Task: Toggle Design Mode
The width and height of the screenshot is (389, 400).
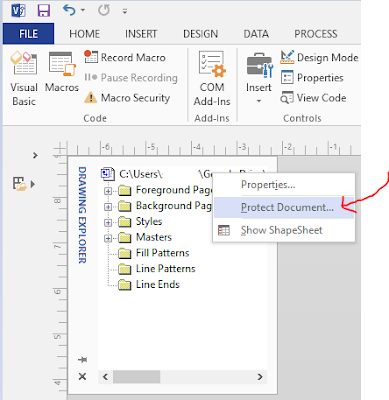Action: pyautogui.click(x=319, y=57)
